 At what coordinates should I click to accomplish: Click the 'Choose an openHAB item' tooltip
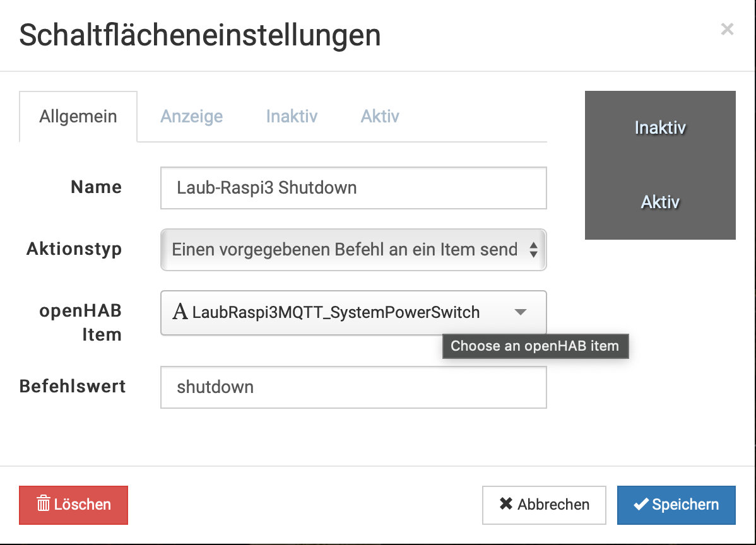coord(535,346)
